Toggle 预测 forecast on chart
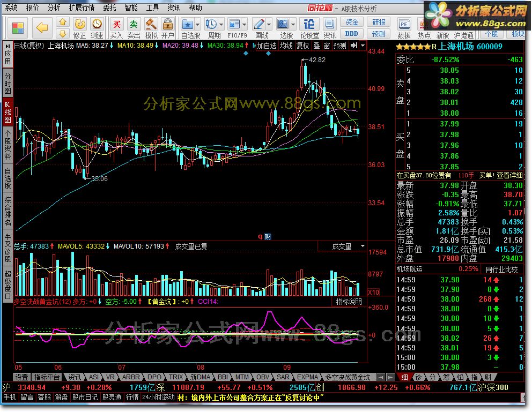 pos(339,46)
